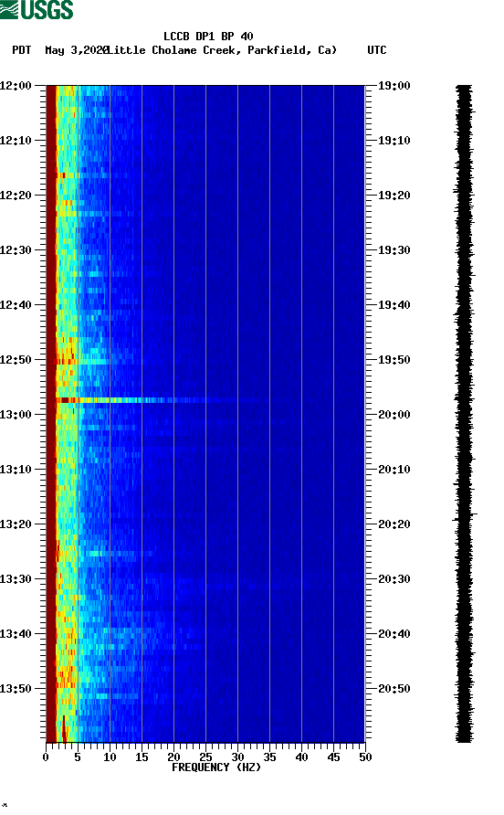Click the 13:10 PDT time label
504x815 pixels.
[16, 470]
